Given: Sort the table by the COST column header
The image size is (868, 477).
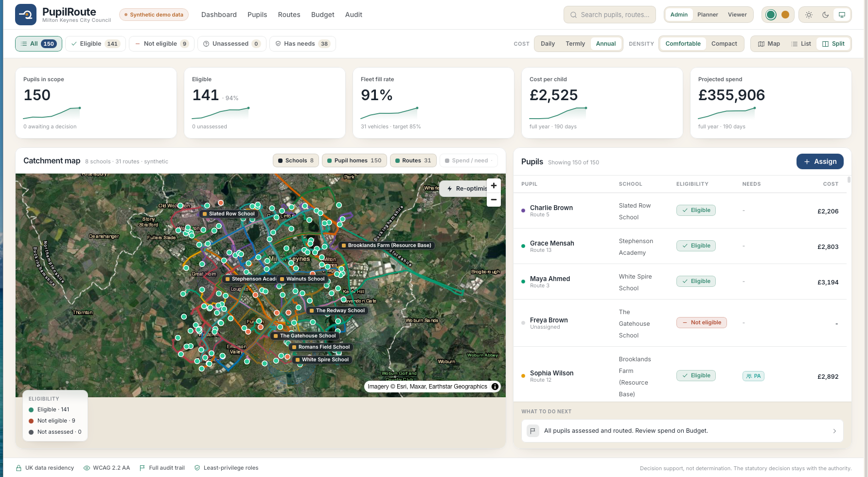Looking at the screenshot, I should point(831,184).
